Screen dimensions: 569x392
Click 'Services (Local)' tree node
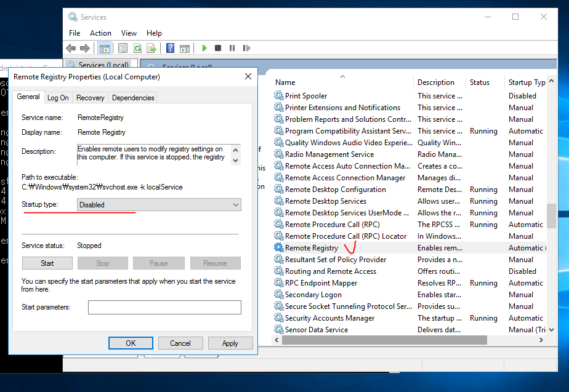[x=103, y=65]
